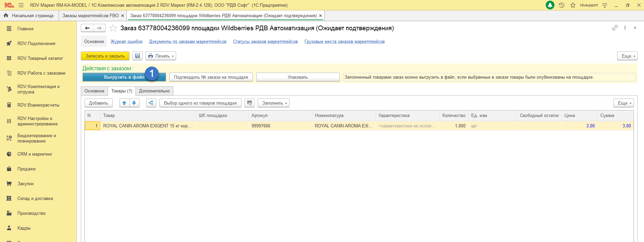Open the 1C main menu hamburger icon
Image resolution: width=644 pixels, height=242 pixels.
[x=21, y=5]
